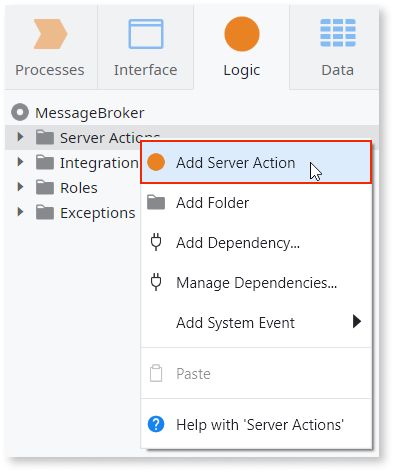Screen dimensions: 394x472
Task: Open Add System Event submenu arrow
Action: 357,322
